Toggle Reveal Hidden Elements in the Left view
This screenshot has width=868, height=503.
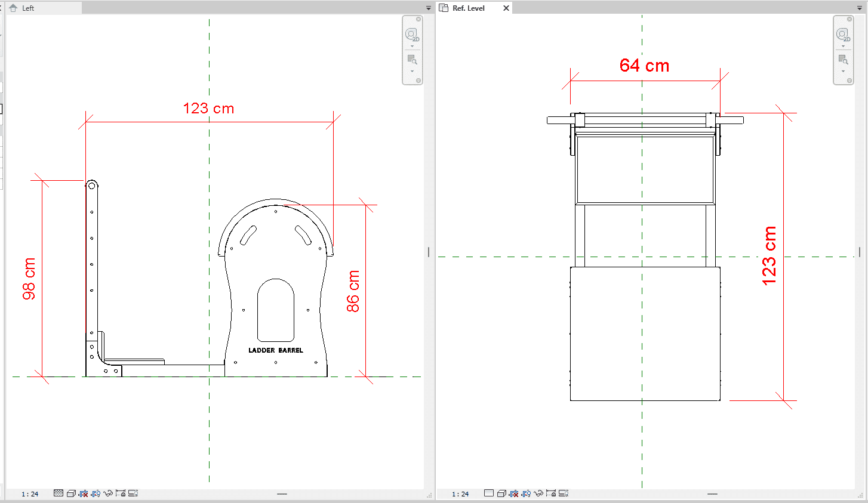point(96,493)
